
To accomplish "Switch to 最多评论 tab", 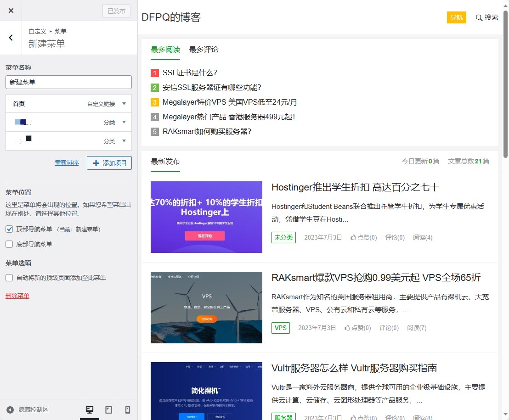I will point(204,50).
